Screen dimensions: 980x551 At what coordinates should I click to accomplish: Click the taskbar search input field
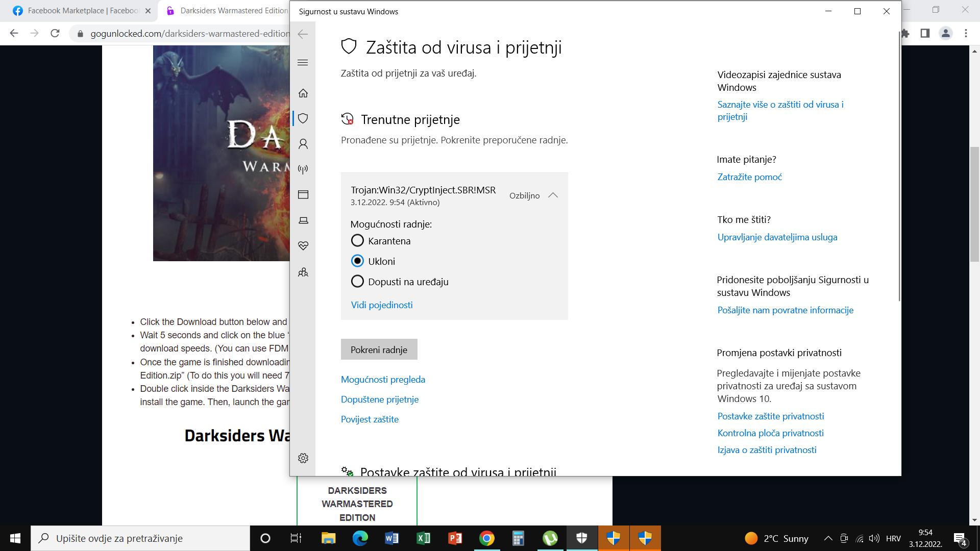[140, 538]
